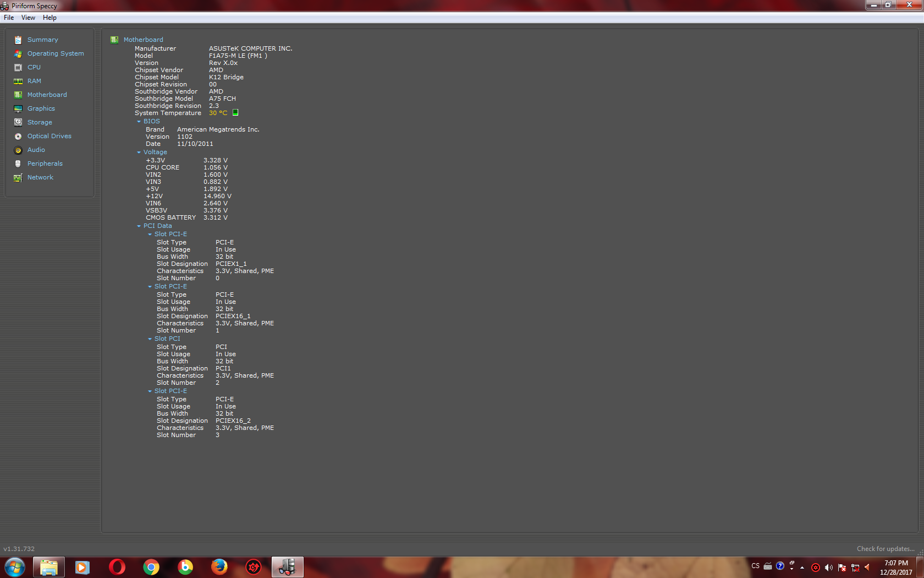Collapse the Voltage section
Image resolution: width=924 pixels, height=578 pixels.
pyautogui.click(x=139, y=152)
